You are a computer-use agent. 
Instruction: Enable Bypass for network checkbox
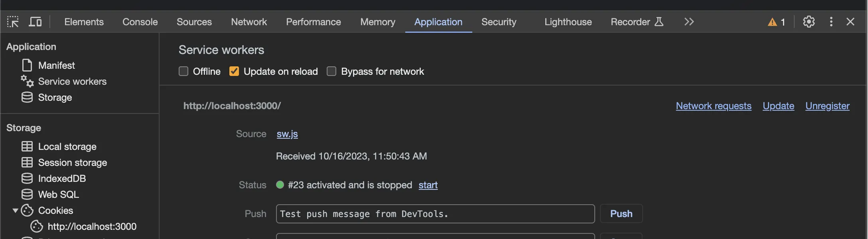(331, 71)
